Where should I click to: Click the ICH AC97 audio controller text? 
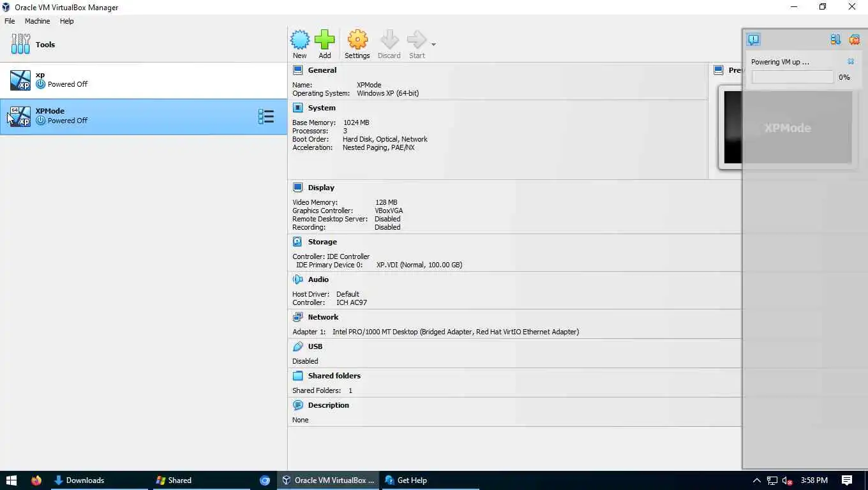pos(352,302)
